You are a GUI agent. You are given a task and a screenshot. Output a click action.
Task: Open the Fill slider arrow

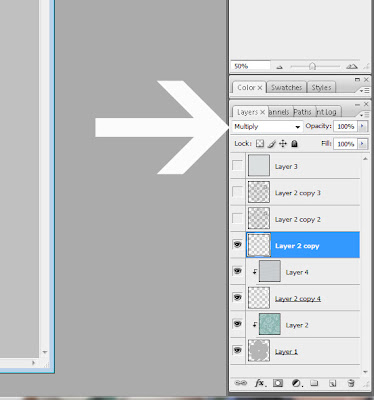362,144
